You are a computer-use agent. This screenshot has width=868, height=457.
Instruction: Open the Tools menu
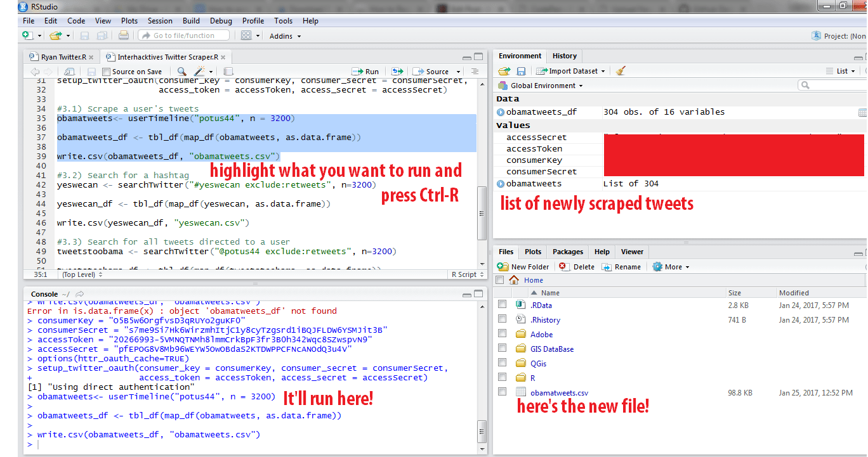click(284, 21)
